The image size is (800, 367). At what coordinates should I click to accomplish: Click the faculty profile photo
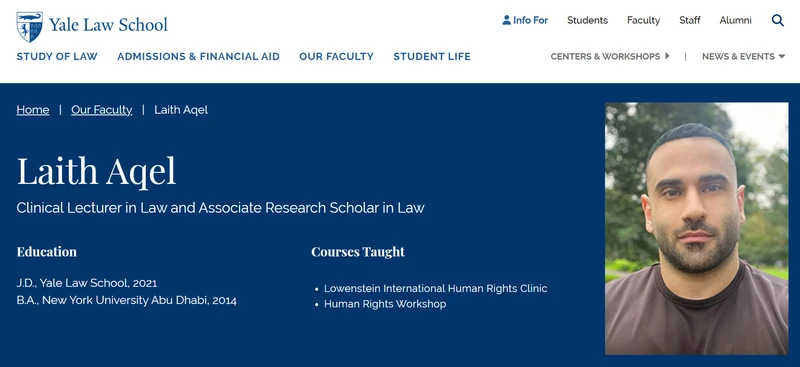(696, 228)
